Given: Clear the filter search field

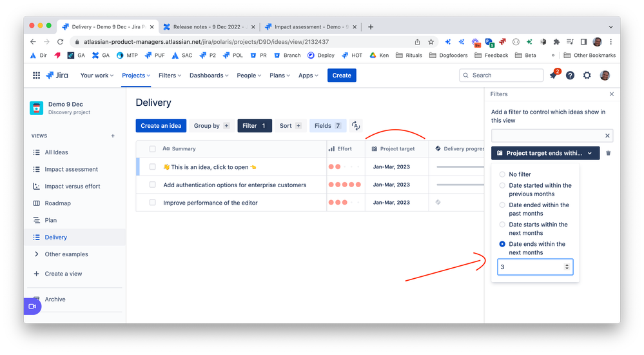Looking at the screenshot, I should (607, 136).
